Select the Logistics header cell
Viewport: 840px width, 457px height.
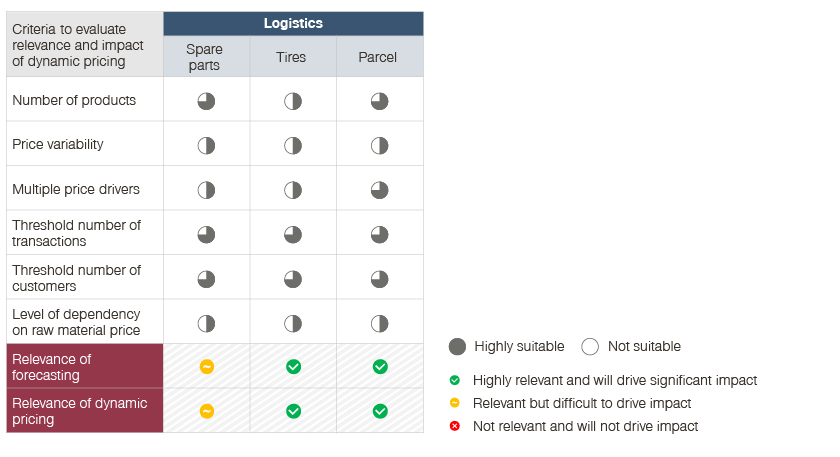click(293, 23)
